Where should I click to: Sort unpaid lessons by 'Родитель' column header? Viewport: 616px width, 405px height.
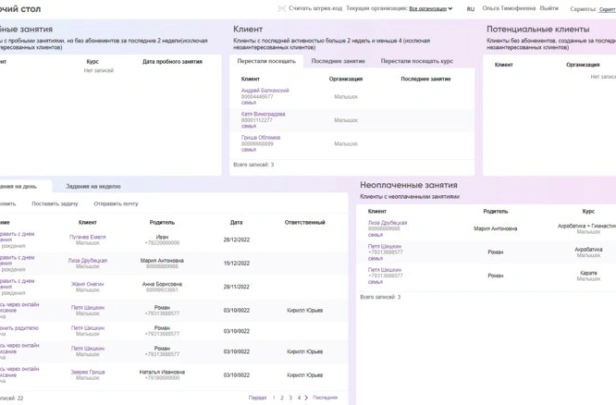click(496, 211)
